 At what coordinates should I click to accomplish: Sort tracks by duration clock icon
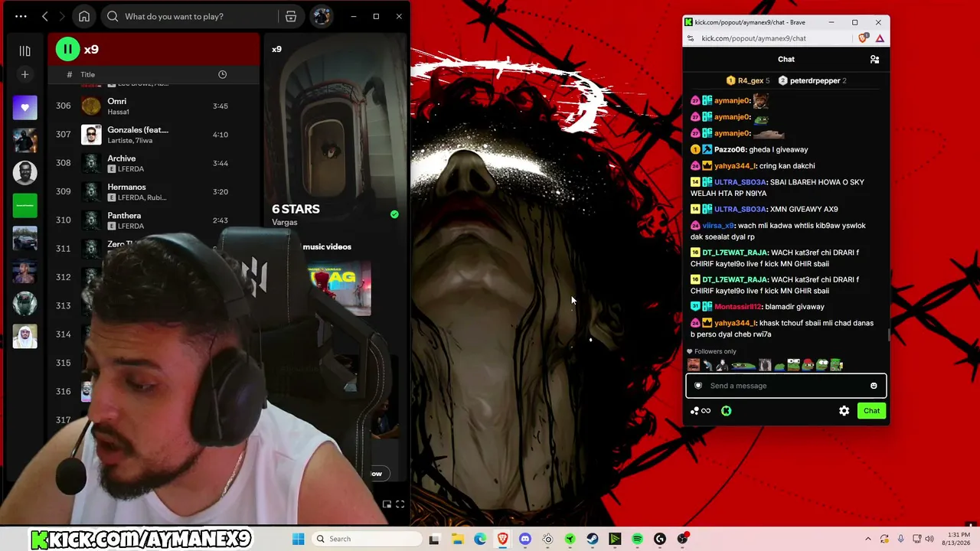222,74
